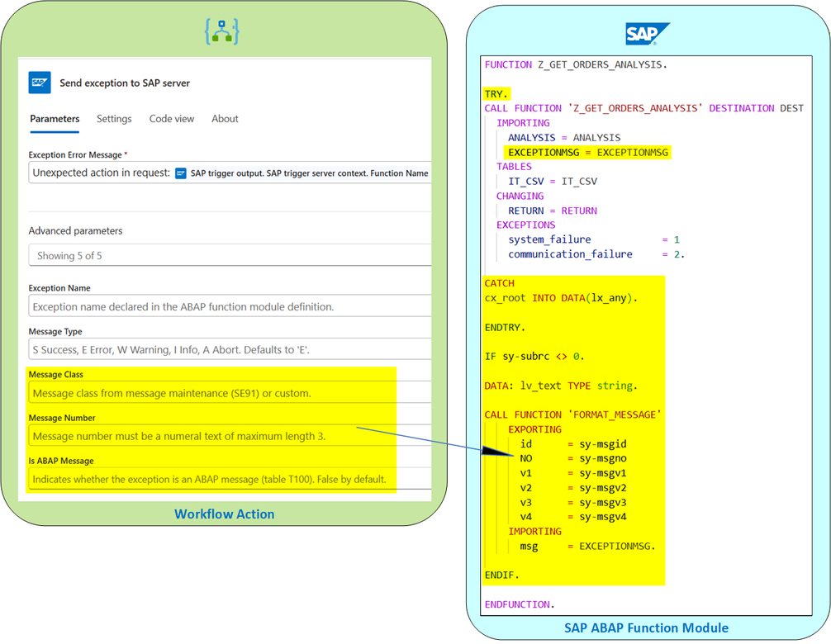Image resolution: width=831 pixels, height=644 pixels.
Task: Click the 'FUNCTION Z_GET_ORDERS_ANALYSIS.' code line
Action: tap(576, 64)
